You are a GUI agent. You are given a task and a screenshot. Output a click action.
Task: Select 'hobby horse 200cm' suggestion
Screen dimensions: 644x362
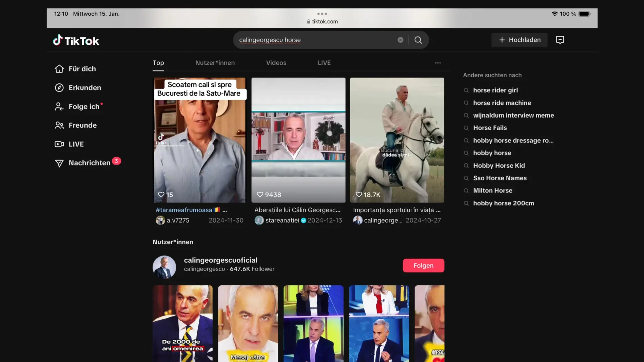tap(503, 203)
